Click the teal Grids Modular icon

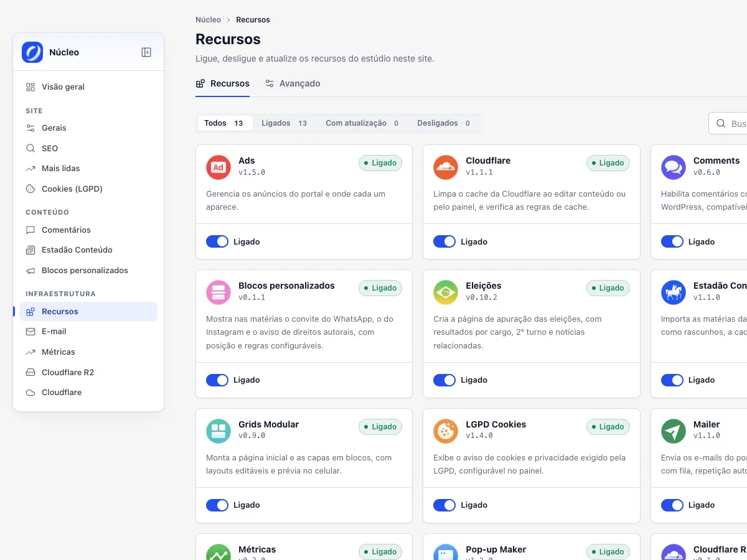(218, 431)
